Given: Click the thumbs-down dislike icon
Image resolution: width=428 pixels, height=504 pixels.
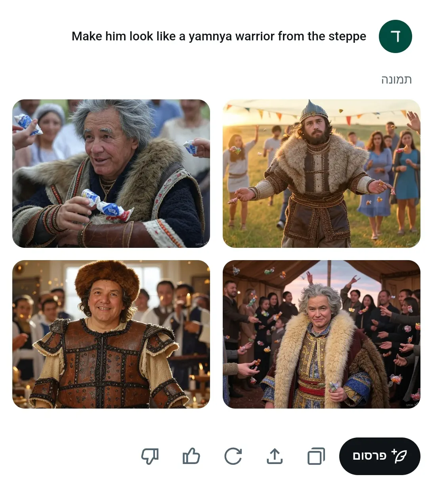Looking at the screenshot, I should (x=150, y=456).
